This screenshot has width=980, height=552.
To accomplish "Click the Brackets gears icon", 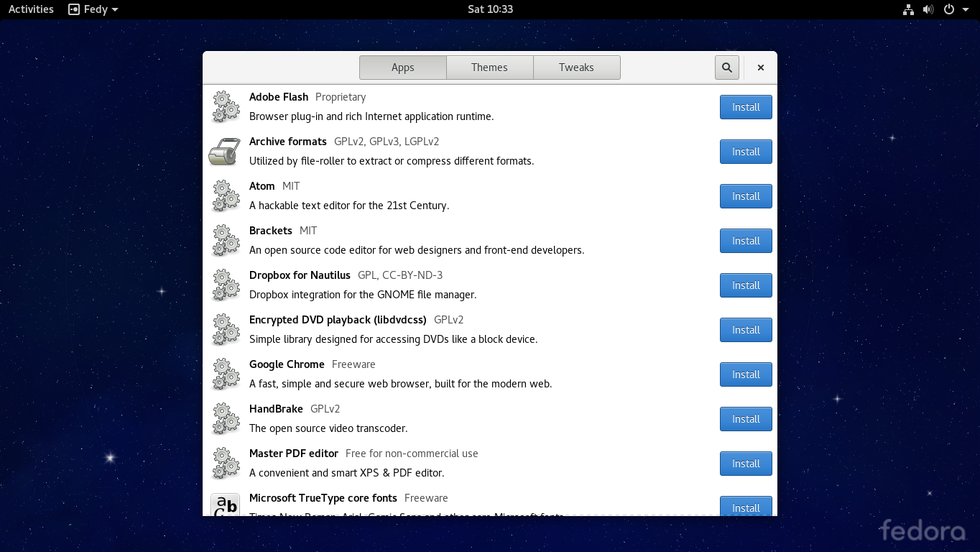I will pyautogui.click(x=226, y=241).
